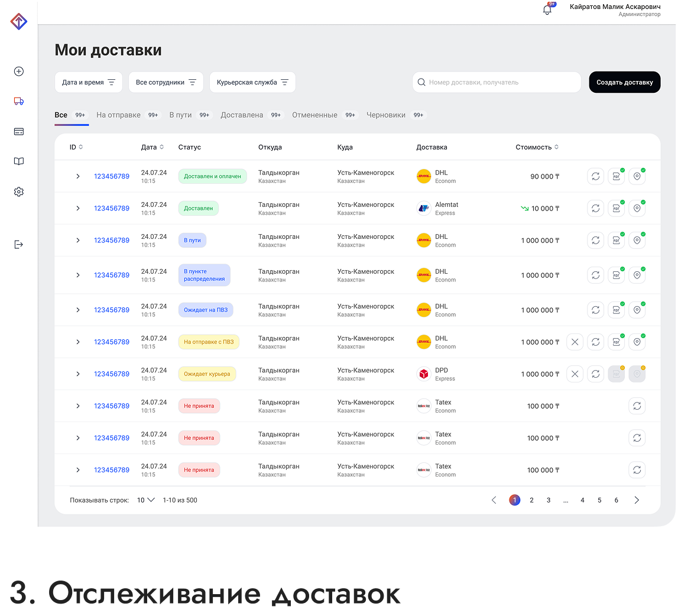Screen dimensions: 678x616
Task: Open the 'Дата и время' filter dropdown
Action: coord(88,83)
